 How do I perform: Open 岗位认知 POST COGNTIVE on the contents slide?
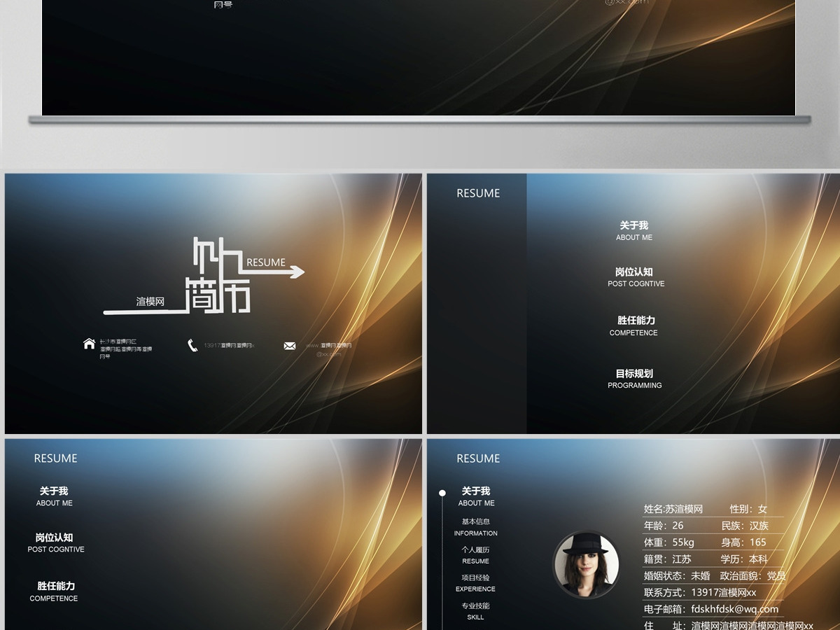click(x=636, y=277)
